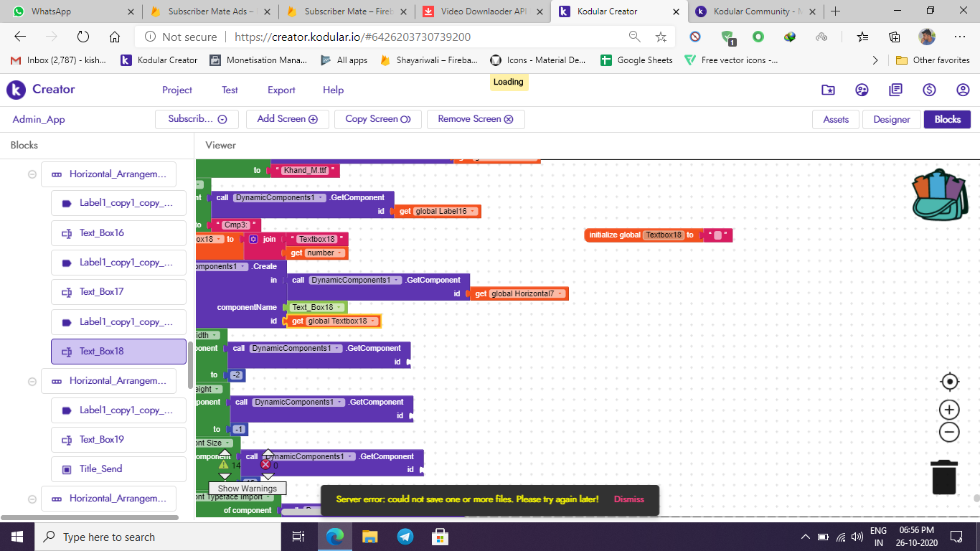980x551 pixels.
Task: Open the Export menu
Action: (281, 90)
